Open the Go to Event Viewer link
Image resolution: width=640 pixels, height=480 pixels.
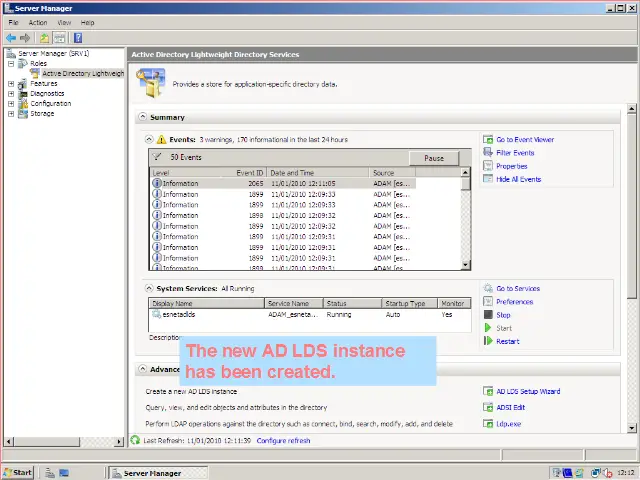(x=525, y=140)
